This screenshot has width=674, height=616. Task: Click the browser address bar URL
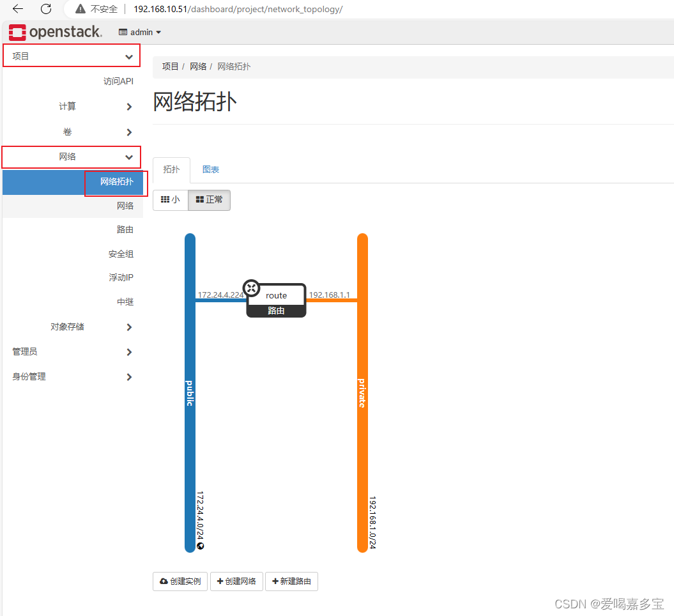tap(238, 9)
